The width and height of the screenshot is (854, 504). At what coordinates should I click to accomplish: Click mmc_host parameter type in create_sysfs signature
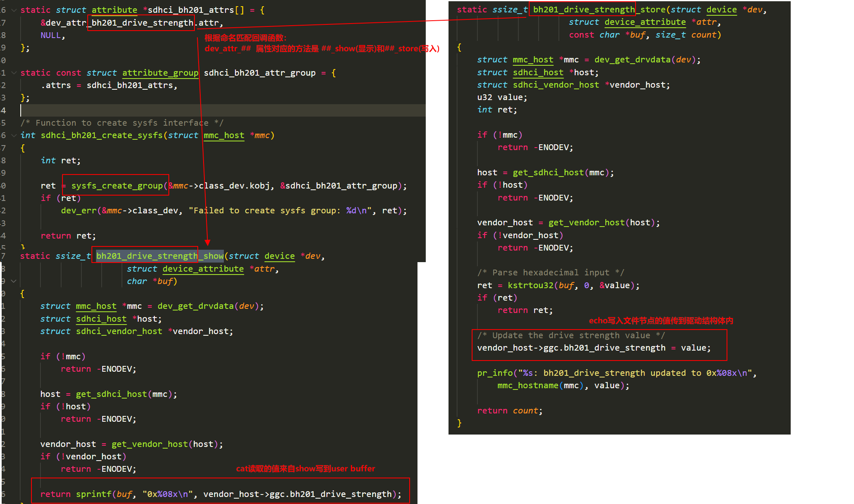point(224,135)
